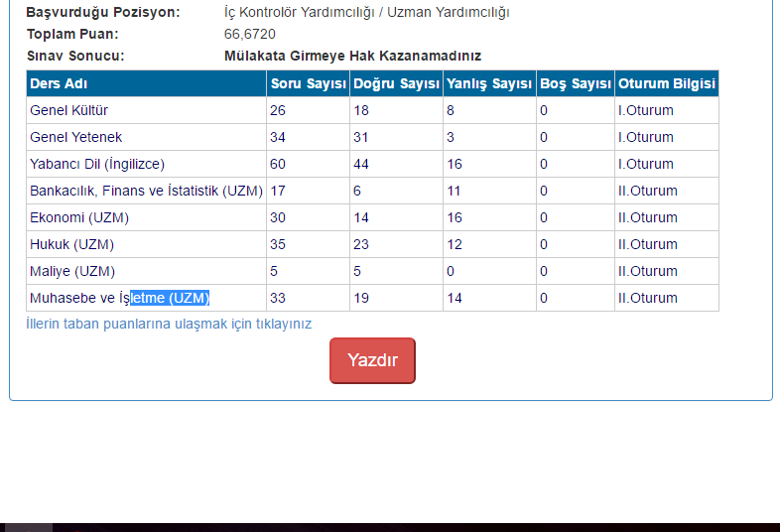Image resolution: width=780 pixels, height=532 pixels.
Task: Click Soru Sayısı value 26 for Genel Kültür
Action: point(278,110)
